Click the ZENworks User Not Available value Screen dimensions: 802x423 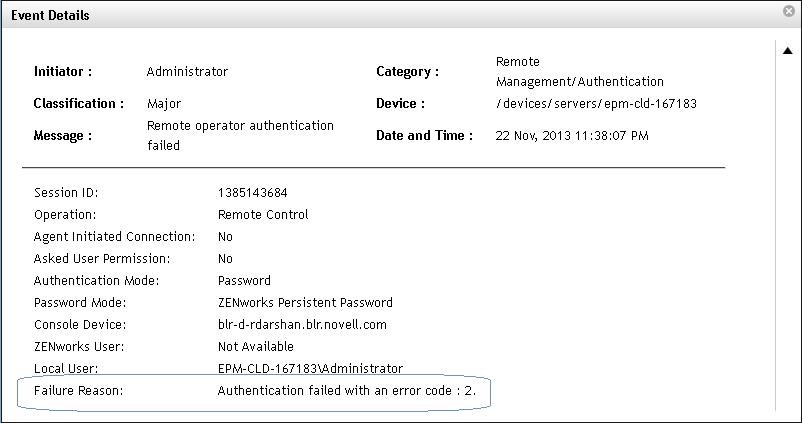tap(256, 347)
